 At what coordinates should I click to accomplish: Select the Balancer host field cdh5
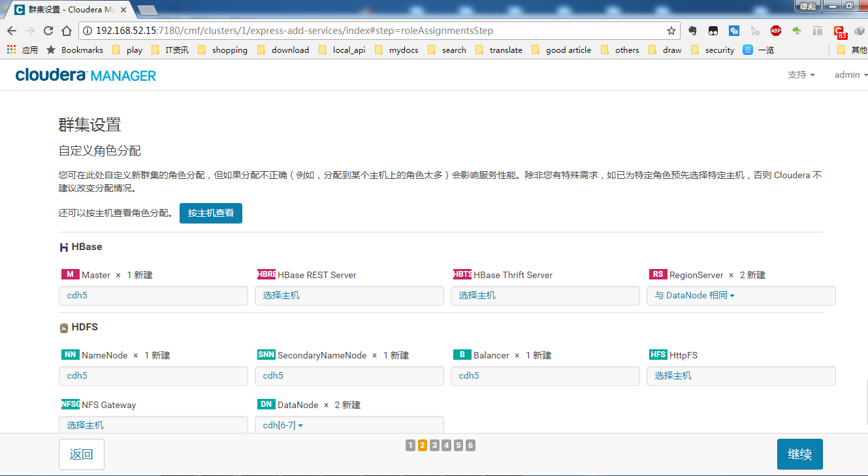(545, 375)
